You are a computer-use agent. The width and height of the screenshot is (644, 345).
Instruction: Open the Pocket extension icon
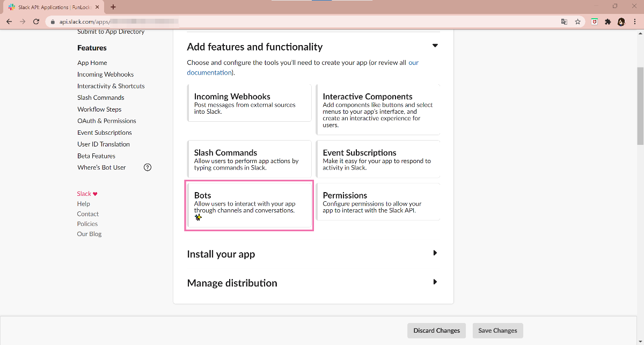595,21
